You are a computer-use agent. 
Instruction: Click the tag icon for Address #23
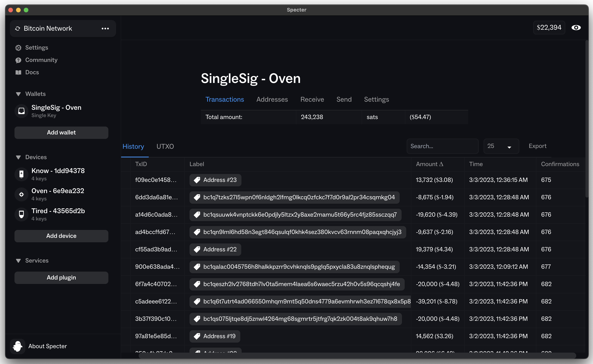coord(197,180)
